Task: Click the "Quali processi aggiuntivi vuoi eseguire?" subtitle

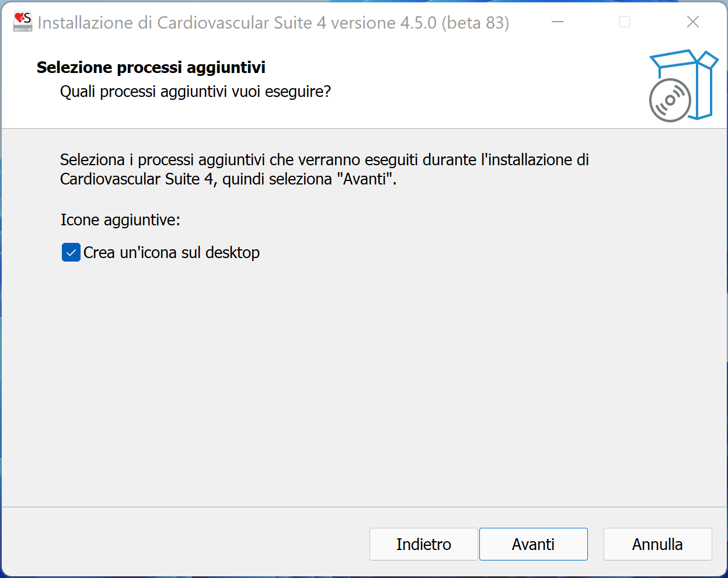Action: point(196,92)
